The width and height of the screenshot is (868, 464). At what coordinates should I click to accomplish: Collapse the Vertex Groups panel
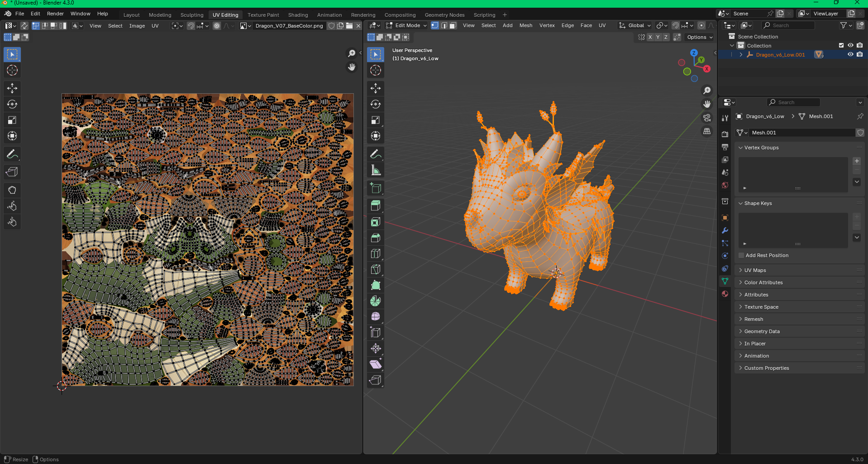799,148
